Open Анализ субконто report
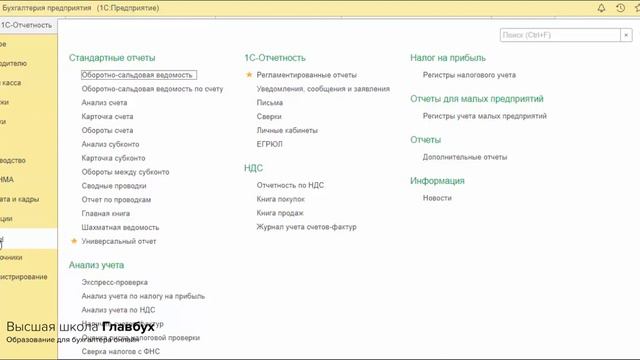The height and width of the screenshot is (360, 640). [x=110, y=144]
